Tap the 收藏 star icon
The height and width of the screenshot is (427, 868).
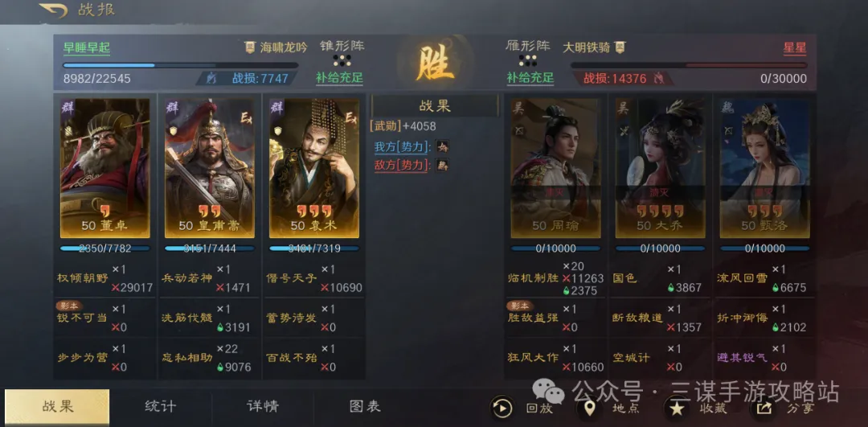[676, 409]
